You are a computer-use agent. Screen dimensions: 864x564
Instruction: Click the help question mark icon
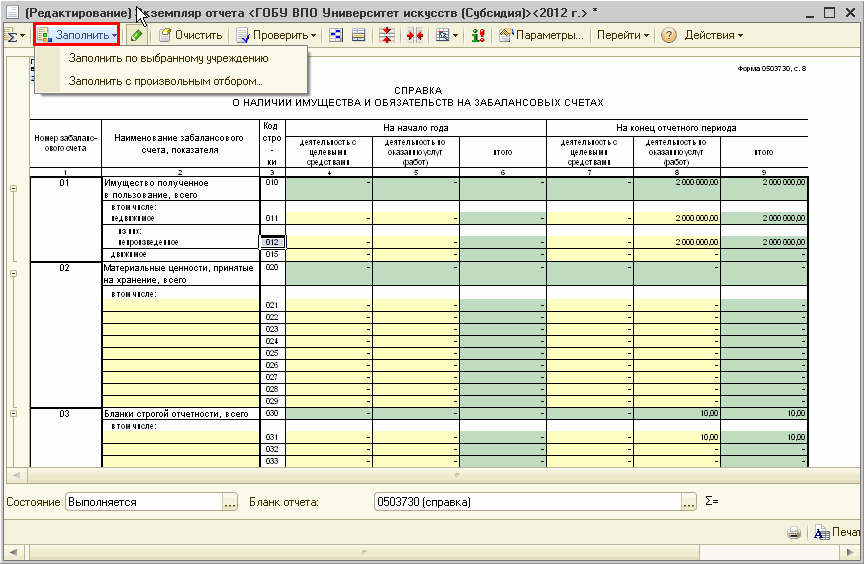669,35
